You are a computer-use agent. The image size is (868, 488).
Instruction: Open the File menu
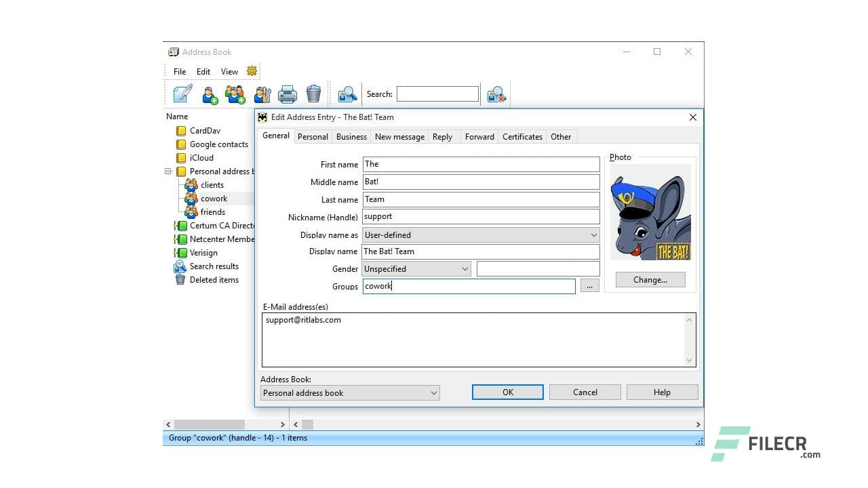coord(179,71)
